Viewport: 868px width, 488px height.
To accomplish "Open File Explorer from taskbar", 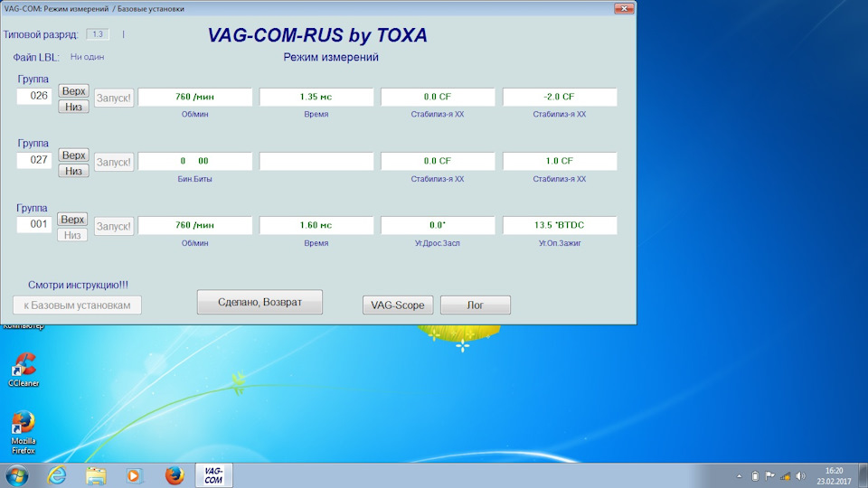I will click(x=96, y=475).
